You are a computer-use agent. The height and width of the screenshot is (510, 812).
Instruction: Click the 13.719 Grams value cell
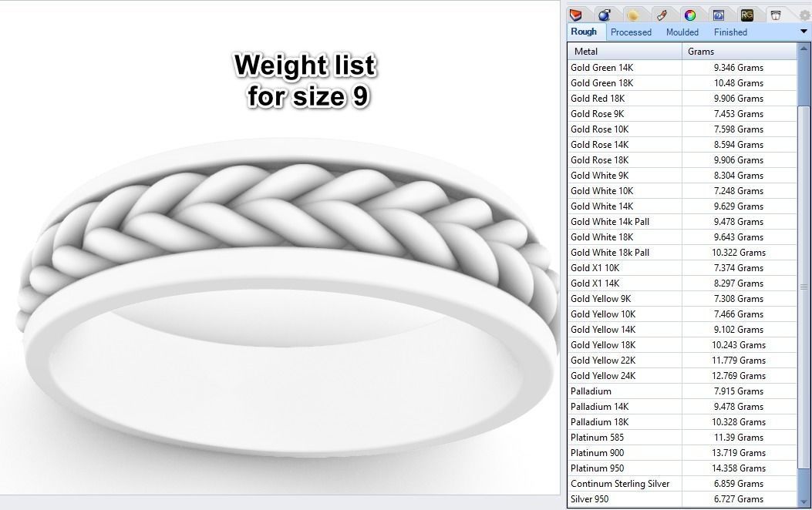click(x=740, y=453)
